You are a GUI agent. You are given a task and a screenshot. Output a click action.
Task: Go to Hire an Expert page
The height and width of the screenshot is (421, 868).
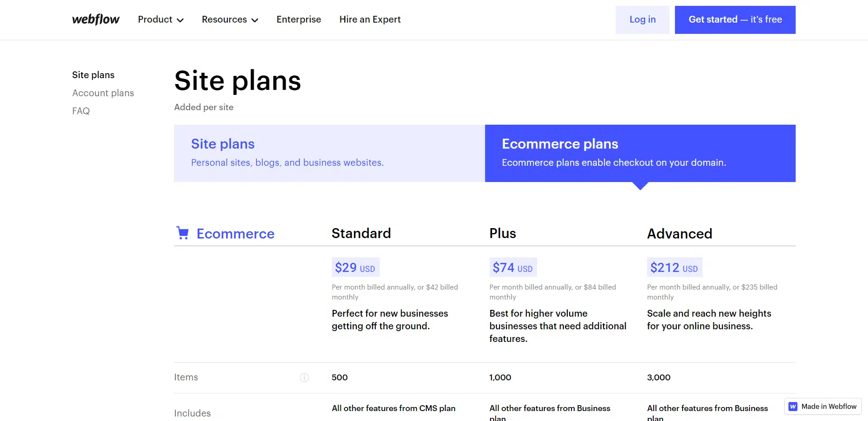(x=370, y=19)
